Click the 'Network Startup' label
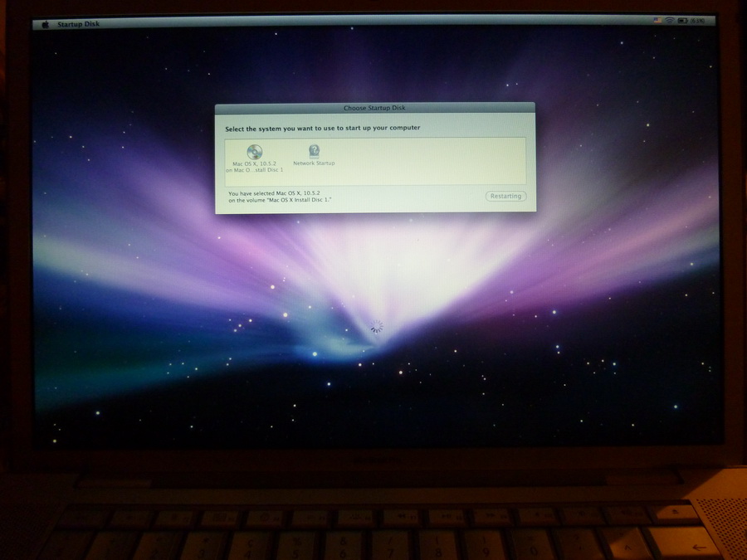The height and width of the screenshot is (560, 747). click(x=314, y=163)
